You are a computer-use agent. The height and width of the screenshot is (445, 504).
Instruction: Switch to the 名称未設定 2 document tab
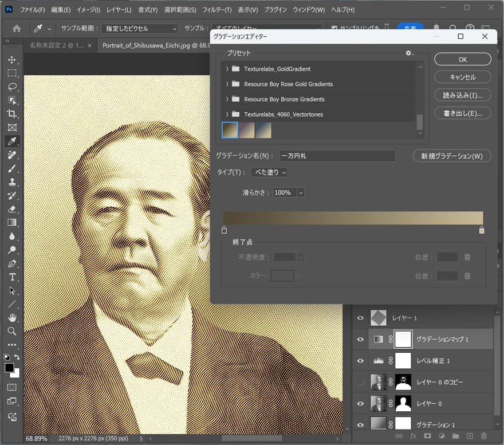[x=56, y=45]
